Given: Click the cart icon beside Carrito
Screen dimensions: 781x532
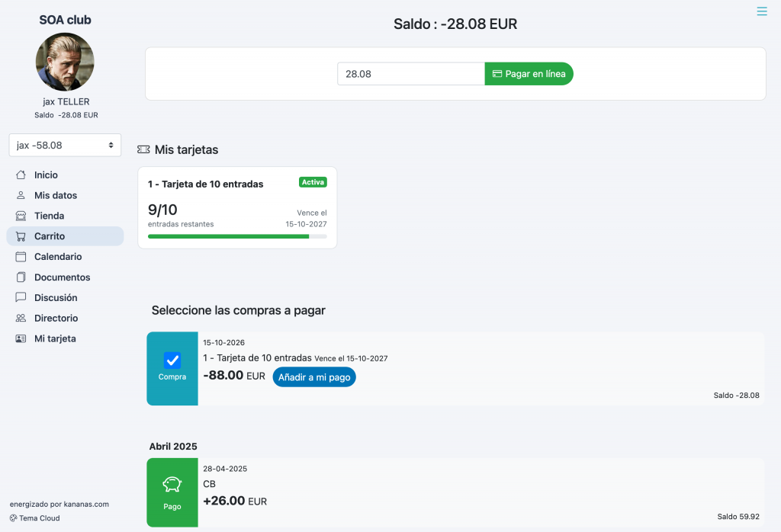Looking at the screenshot, I should tap(21, 236).
